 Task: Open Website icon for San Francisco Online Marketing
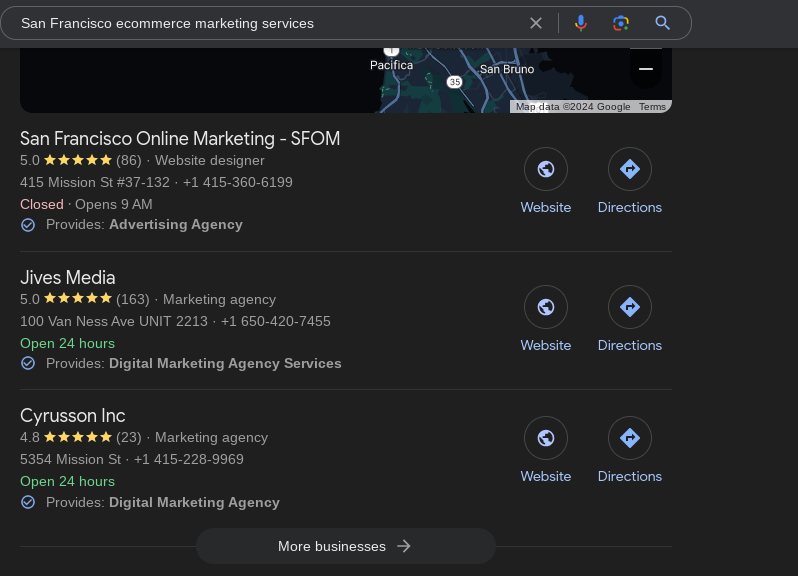coord(546,169)
